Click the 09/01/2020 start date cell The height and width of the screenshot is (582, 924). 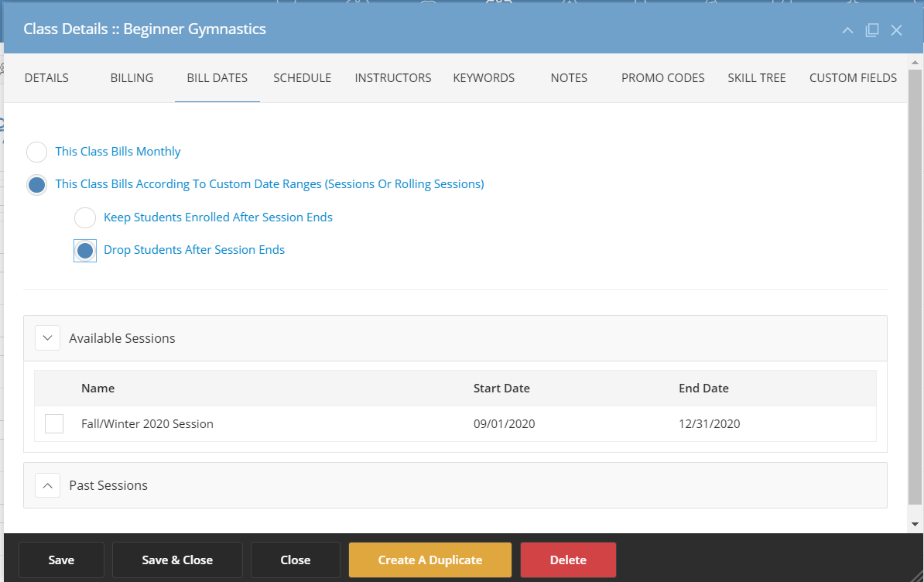tap(505, 423)
